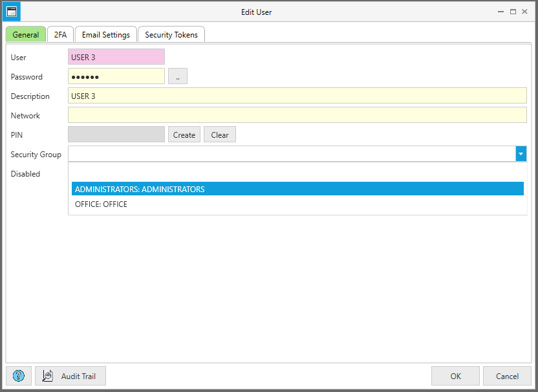The width and height of the screenshot is (538, 392).
Task: Click the Description field
Action: [297, 96]
